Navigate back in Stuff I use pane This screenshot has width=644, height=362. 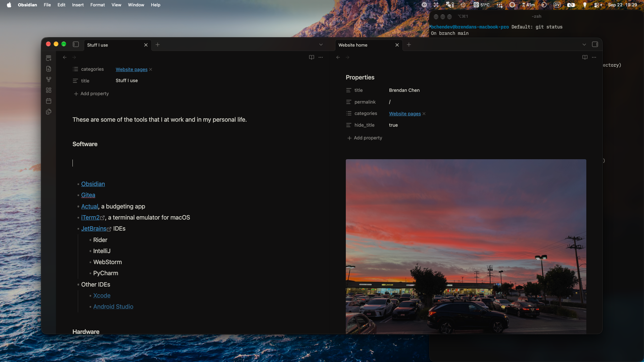(65, 57)
